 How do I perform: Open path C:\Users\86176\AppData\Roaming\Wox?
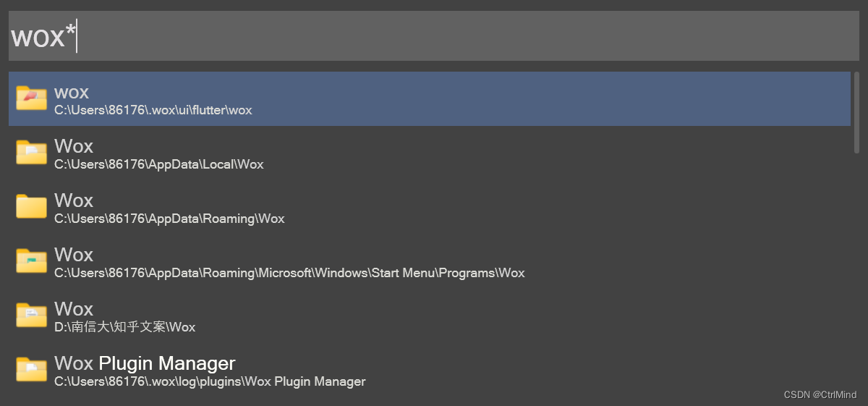[x=169, y=219]
